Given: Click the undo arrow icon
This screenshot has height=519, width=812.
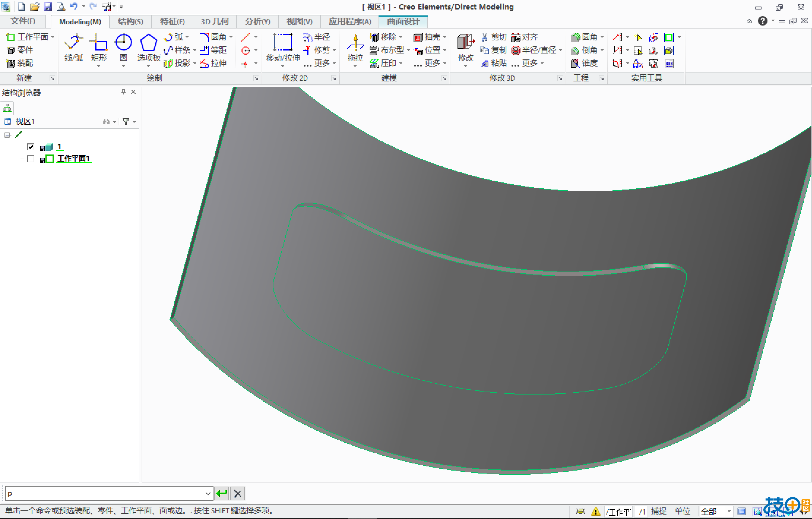Looking at the screenshot, I should tap(74, 7).
